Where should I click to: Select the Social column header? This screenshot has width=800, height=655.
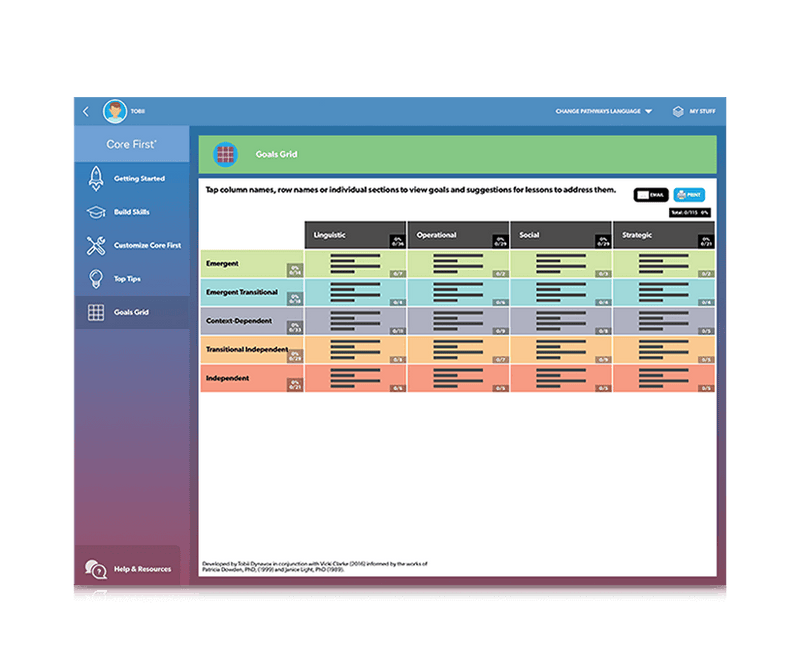[x=561, y=235]
